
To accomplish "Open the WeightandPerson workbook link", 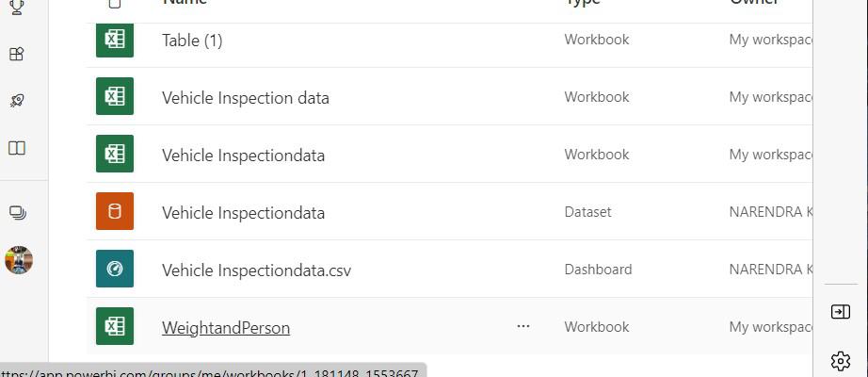I will click(x=226, y=328).
